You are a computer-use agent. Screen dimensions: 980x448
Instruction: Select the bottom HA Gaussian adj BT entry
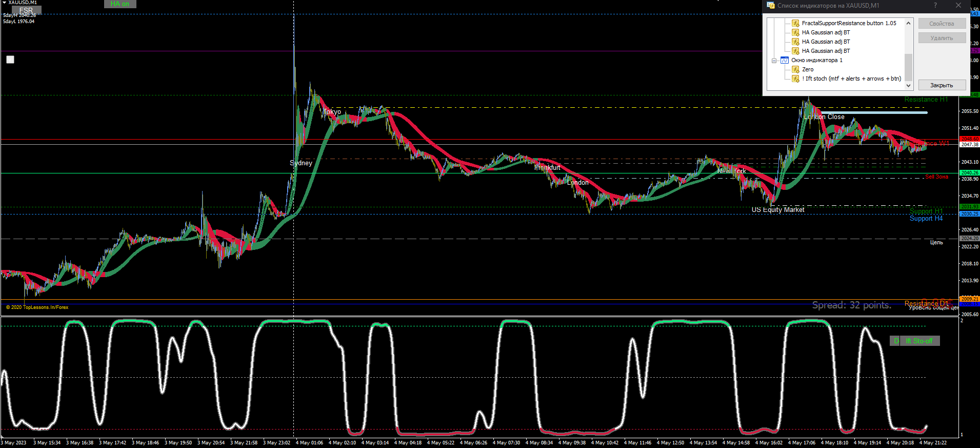[826, 51]
